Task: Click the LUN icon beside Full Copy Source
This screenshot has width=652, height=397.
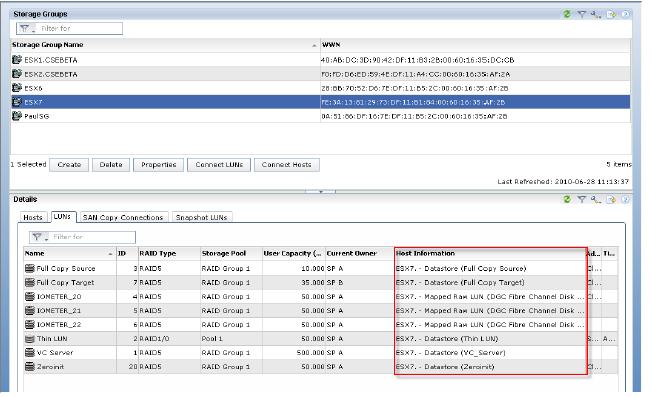Action: (x=30, y=268)
